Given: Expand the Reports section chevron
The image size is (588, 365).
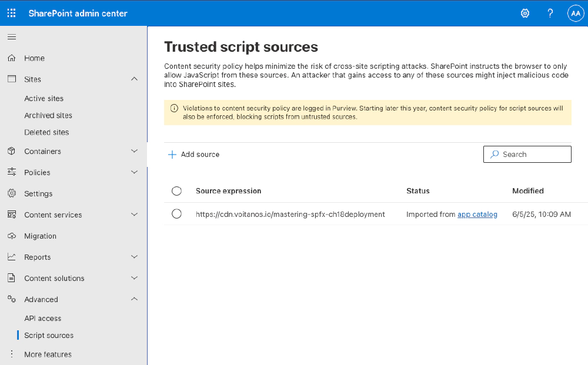Looking at the screenshot, I should coord(134,257).
